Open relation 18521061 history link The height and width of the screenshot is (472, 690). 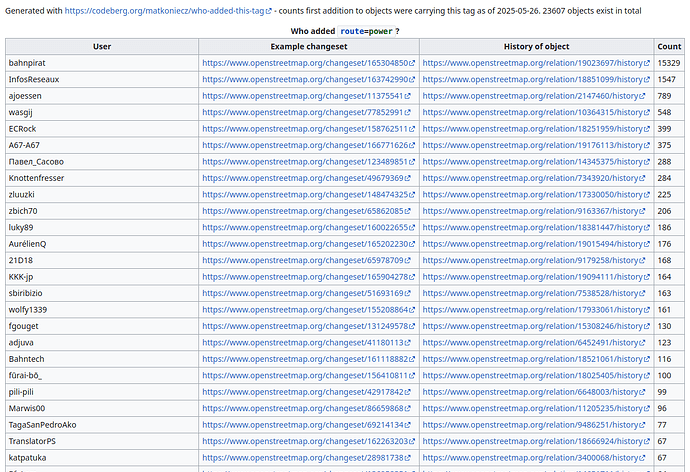(536, 359)
